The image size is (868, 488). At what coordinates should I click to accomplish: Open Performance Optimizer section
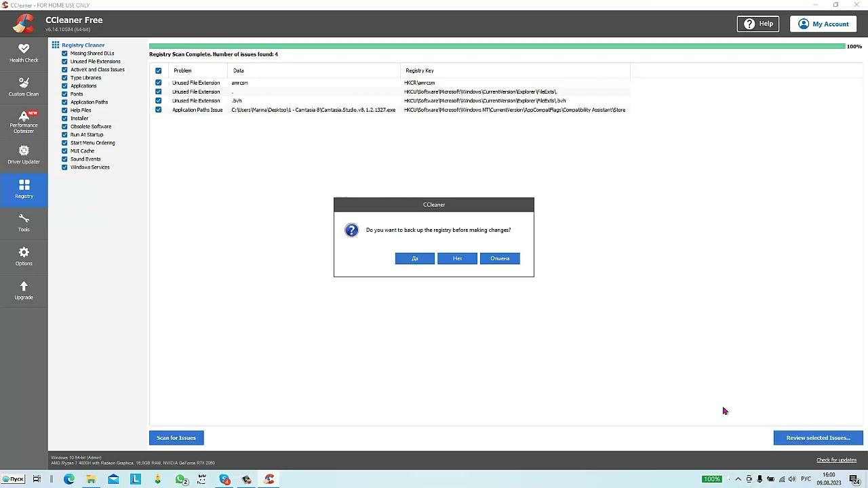coord(24,121)
